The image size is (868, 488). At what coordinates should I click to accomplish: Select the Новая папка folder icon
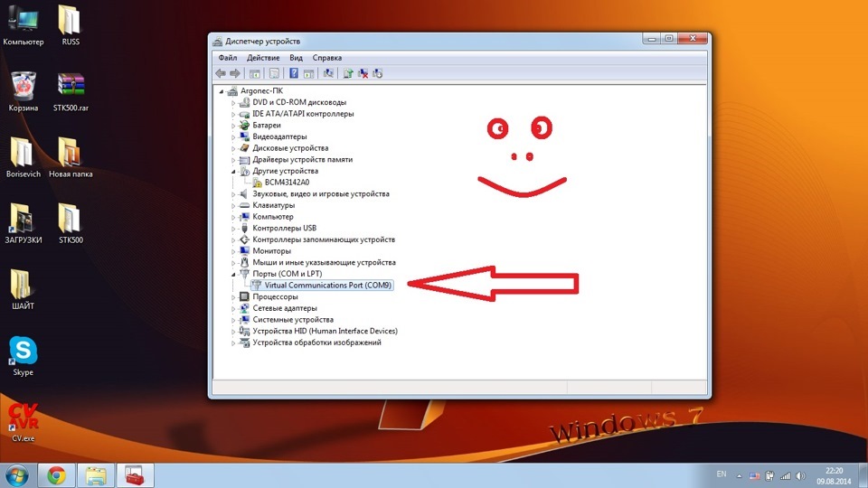point(71,157)
